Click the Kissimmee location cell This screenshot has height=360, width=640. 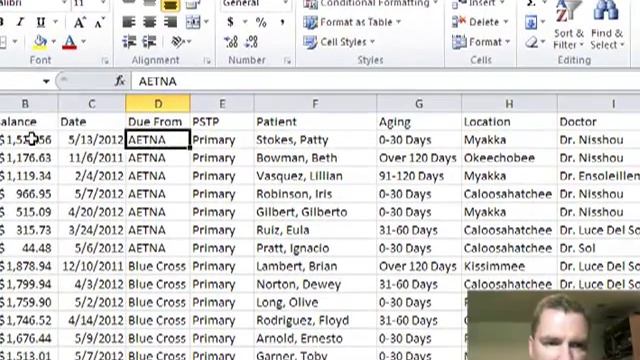tap(509, 266)
